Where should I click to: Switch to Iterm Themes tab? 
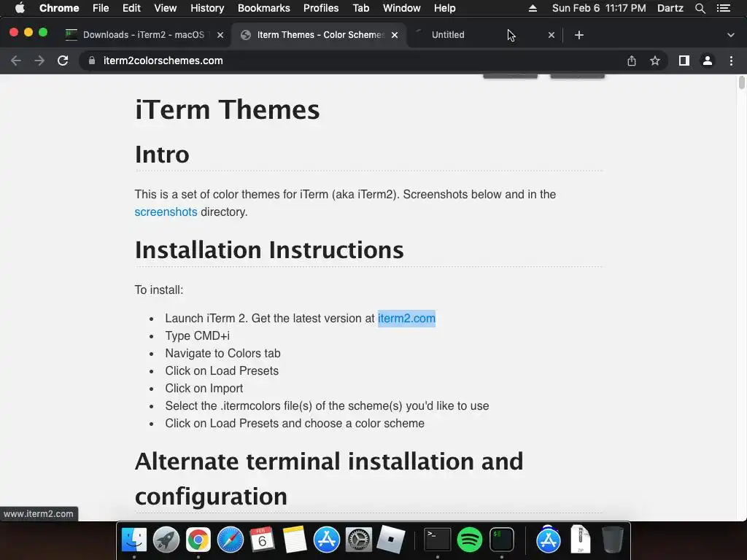320,35
